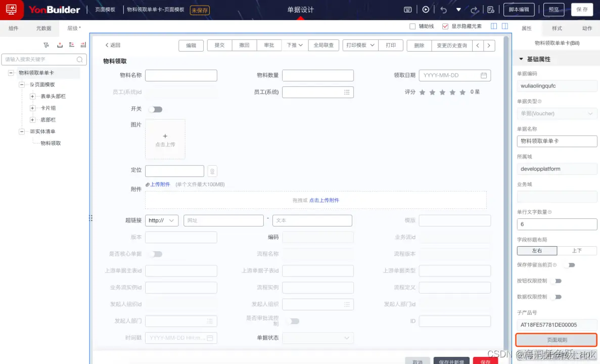The image size is (600, 364).
Task: Toggle the 按钮权限控制 switch
Action: pos(557,281)
